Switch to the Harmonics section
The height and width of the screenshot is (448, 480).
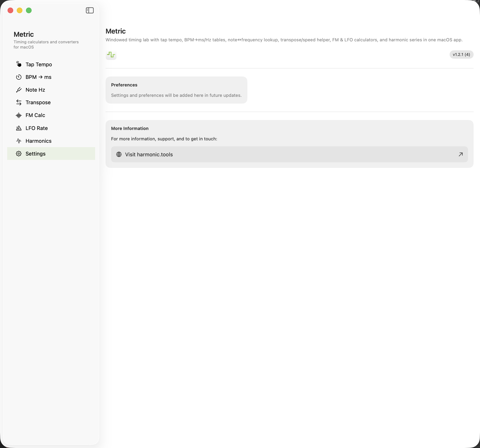[38, 141]
